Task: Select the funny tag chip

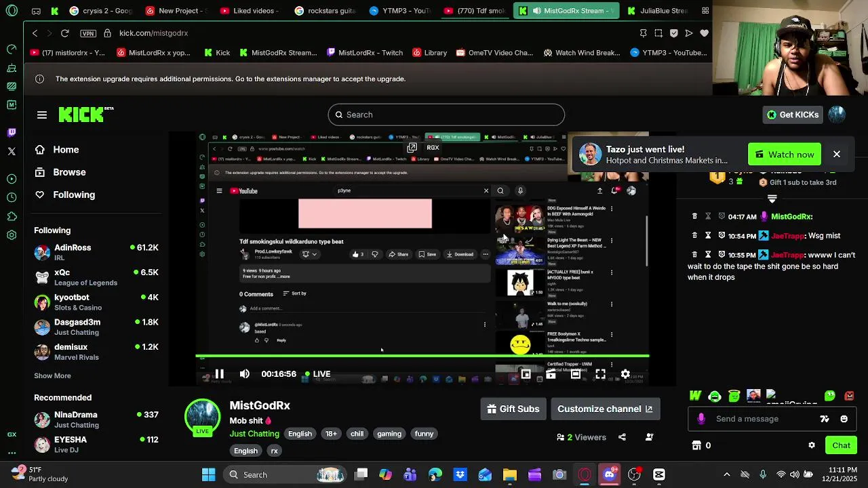Action: pos(424,434)
